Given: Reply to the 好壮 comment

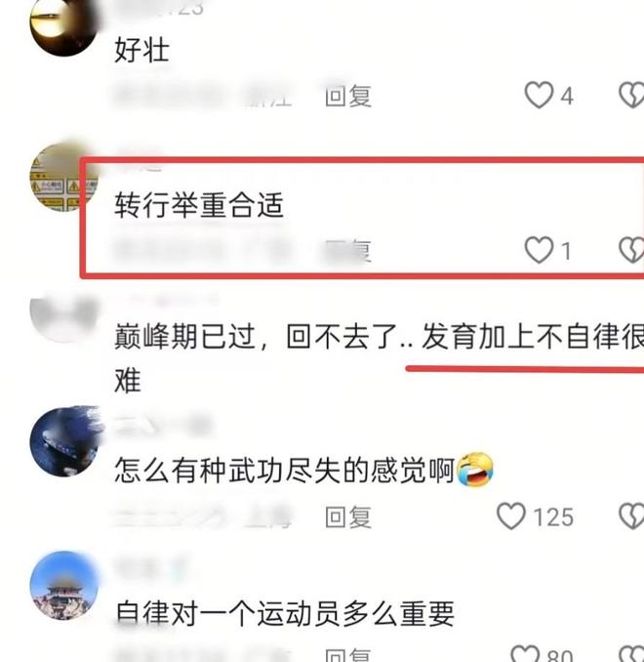Looking at the screenshot, I should 348,96.
